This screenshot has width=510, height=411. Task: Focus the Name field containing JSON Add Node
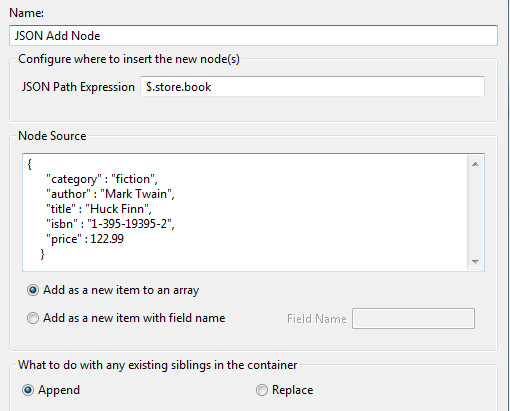pyautogui.click(x=253, y=35)
